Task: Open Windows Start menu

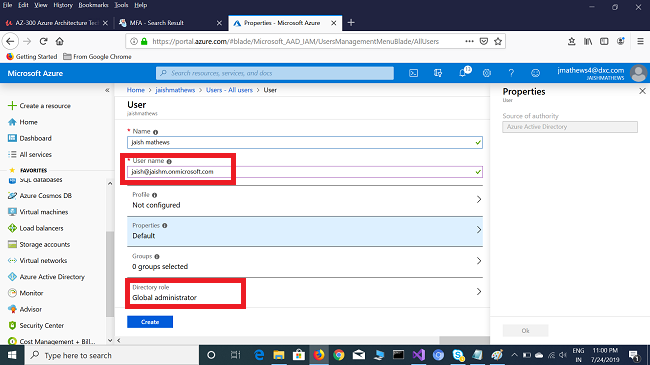Action: [x=12, y=355]
